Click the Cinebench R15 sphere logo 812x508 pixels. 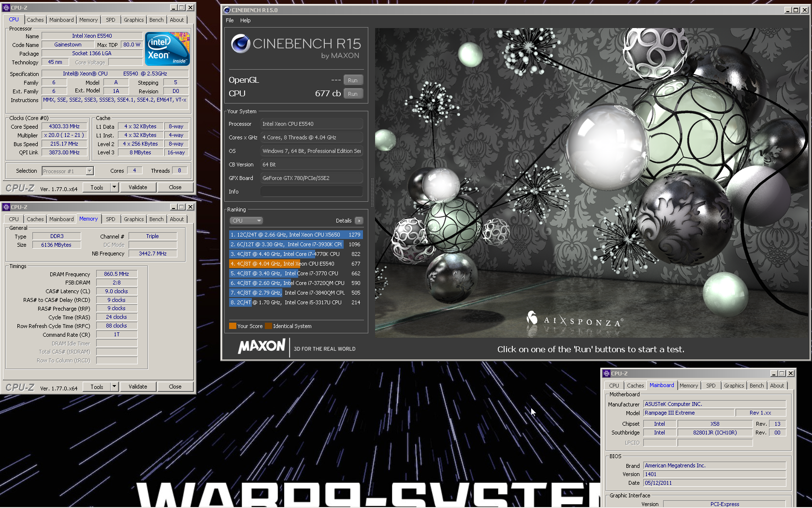point(240,44)
